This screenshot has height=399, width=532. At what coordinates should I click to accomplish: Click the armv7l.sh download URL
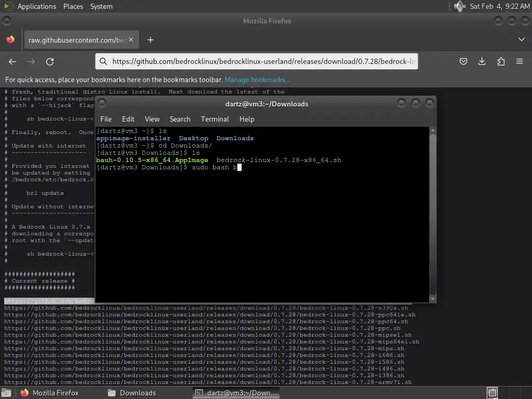pyautogui.click(x=208, y=382)
